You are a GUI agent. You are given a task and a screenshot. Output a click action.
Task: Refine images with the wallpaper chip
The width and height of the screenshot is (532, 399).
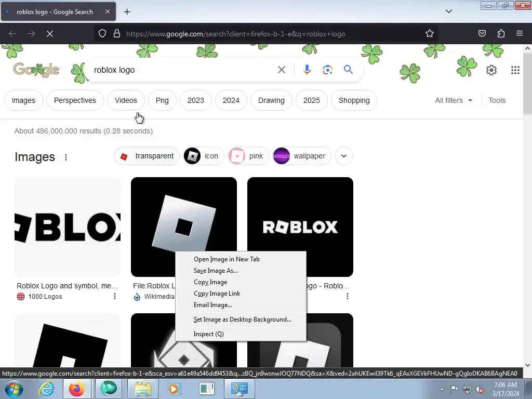pyautogui.click(x=302, y=156)
